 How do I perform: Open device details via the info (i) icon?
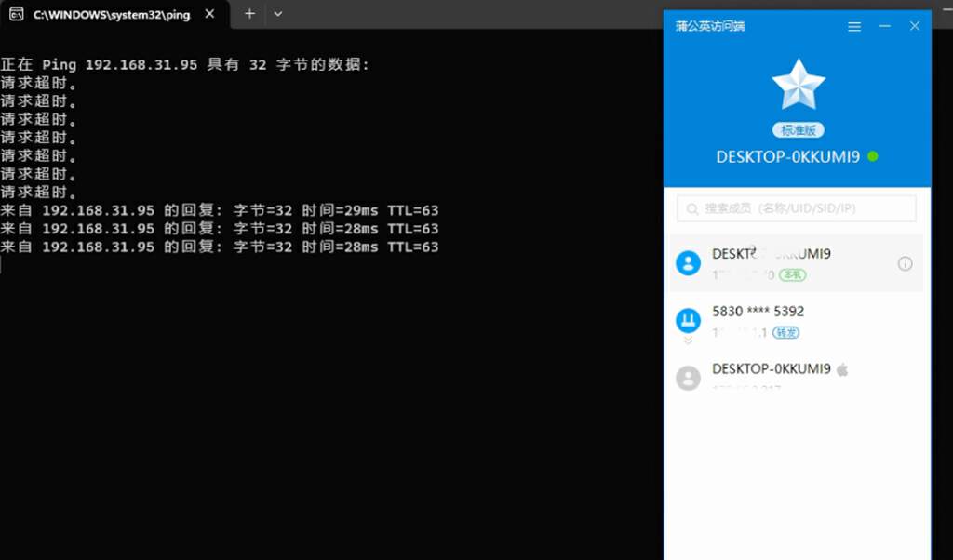(x=905, y=264)
